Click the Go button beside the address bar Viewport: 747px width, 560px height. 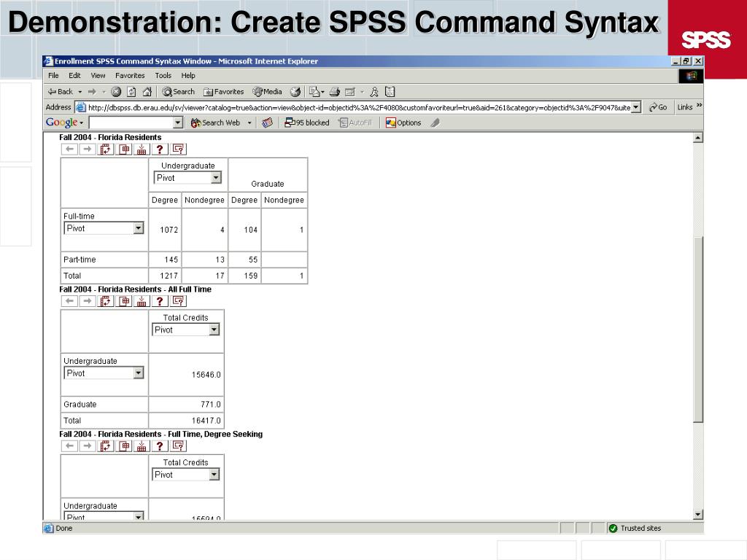658,108
